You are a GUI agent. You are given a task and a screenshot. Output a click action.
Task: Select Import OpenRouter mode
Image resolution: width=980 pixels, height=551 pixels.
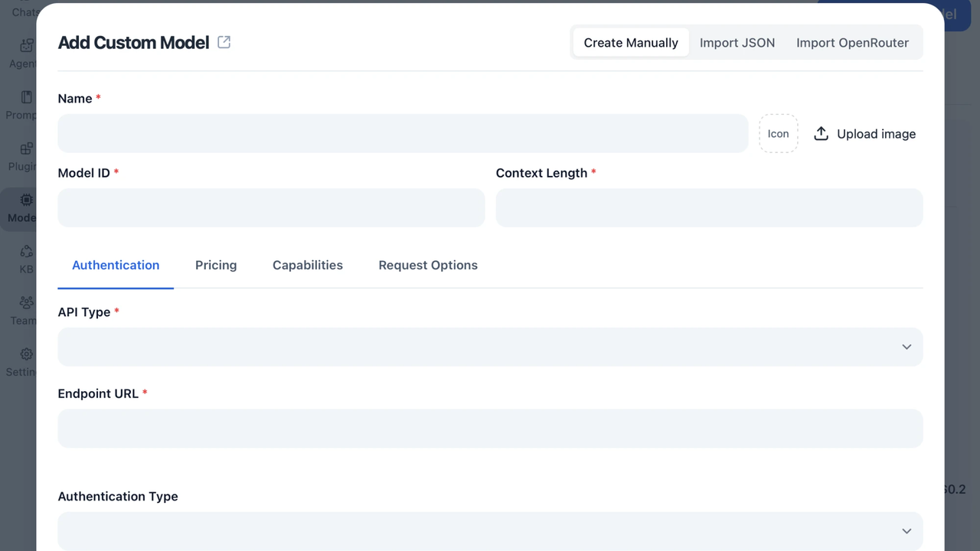click(852, 43)
